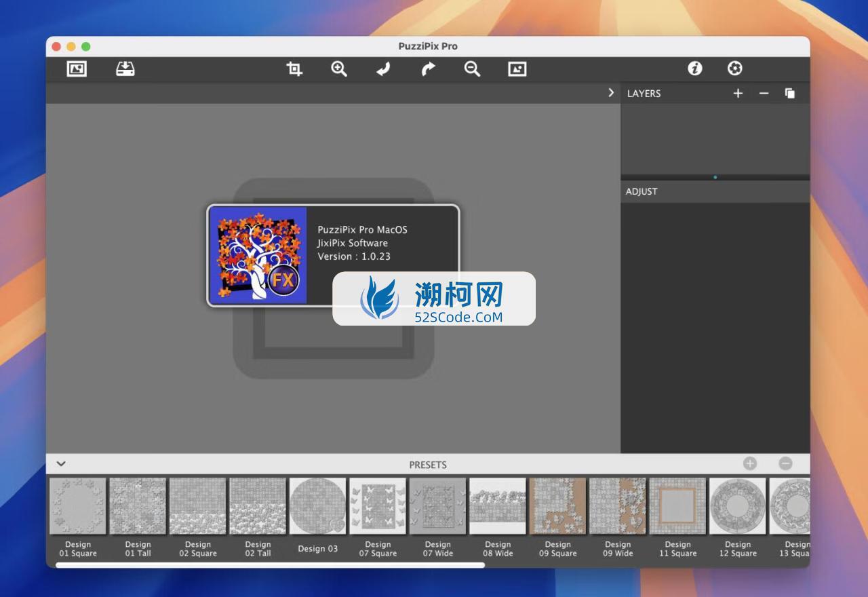Click the LAYERS panel header
The image size is (868, 597).
644,94
